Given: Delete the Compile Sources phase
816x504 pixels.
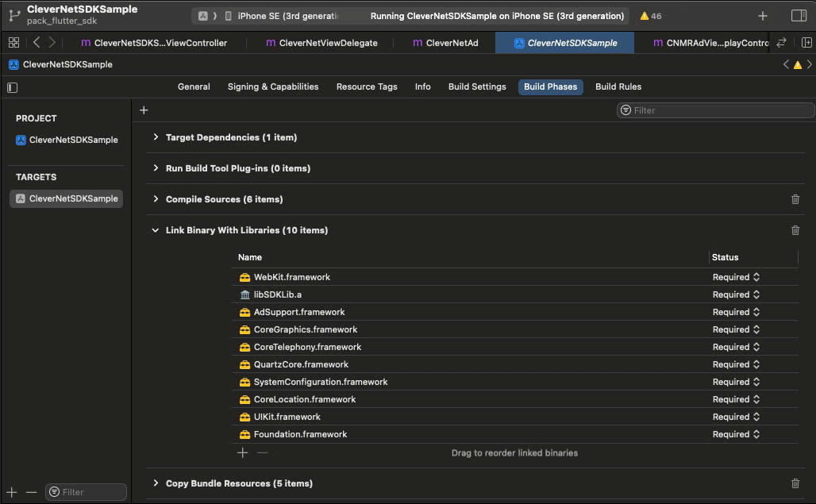Looking at the screenshot, I should click(x=795, y=199).
